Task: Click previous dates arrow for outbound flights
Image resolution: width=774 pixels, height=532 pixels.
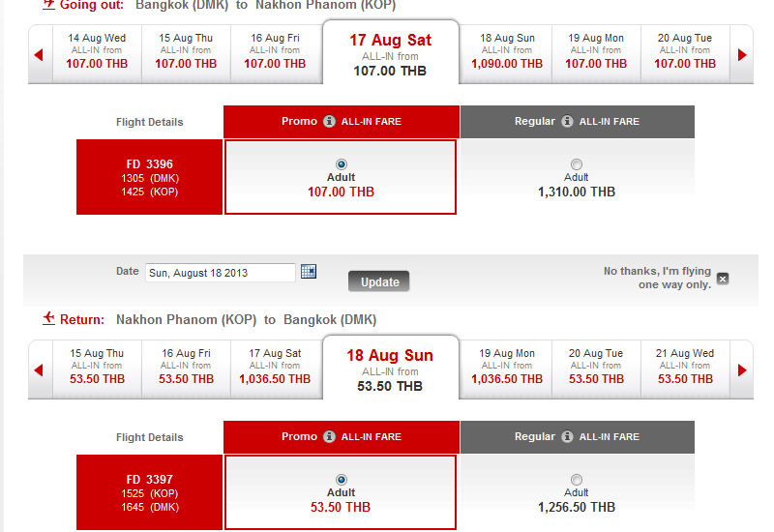Action: coord(40,55)
